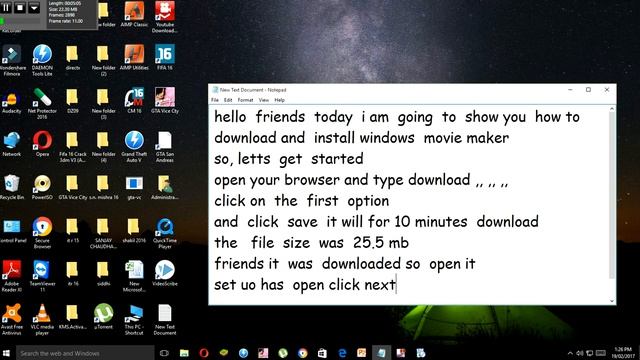The height and width of the screenshot is (360, 640).
Task: Place cursor in Notepad text area after 'next'
Action: tap(396, 284)
